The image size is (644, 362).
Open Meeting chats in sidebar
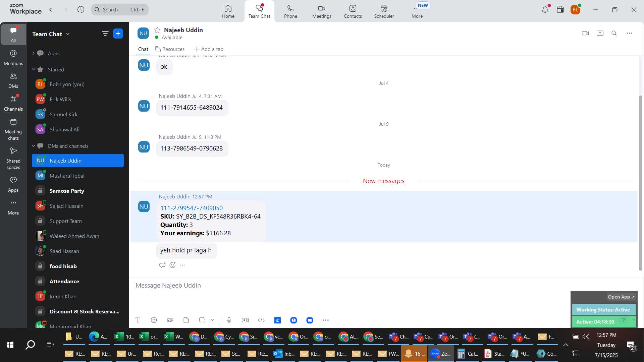(13, 129)
